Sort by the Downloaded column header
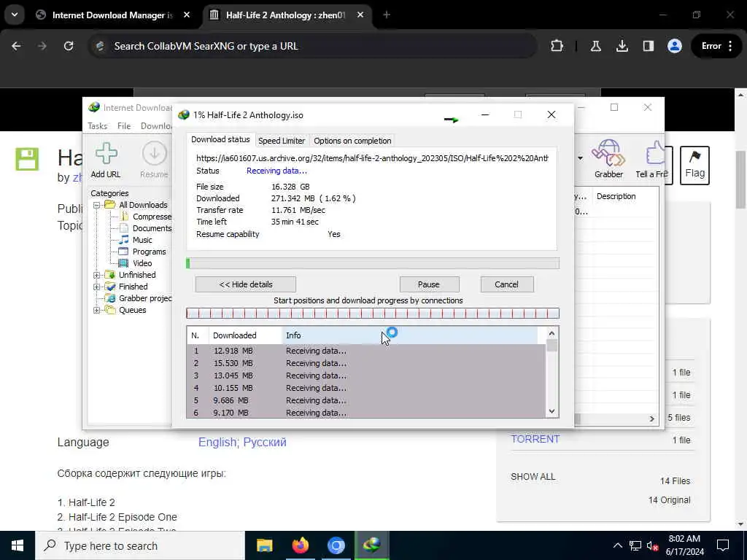The width and height of the screenshot is (747, 560). pos(245,335)
